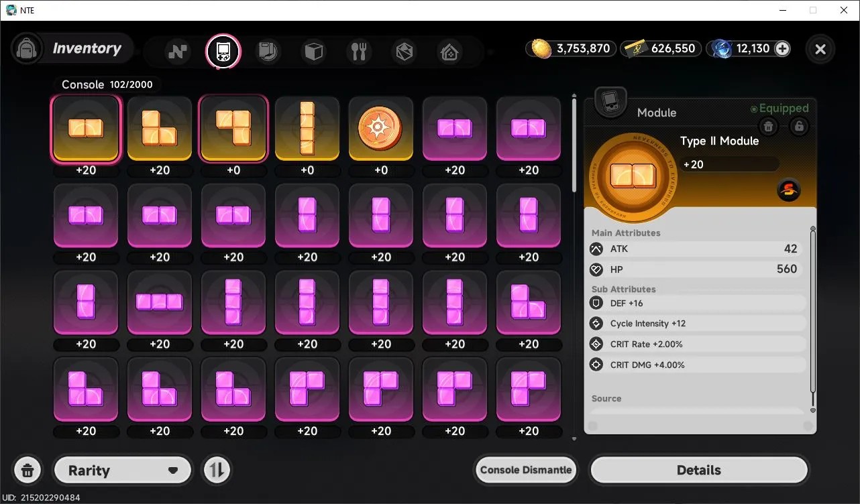Viewport: 860px width, 504px height.
Task: Close the inventory with the X button
Action: [x=820, y=49]
